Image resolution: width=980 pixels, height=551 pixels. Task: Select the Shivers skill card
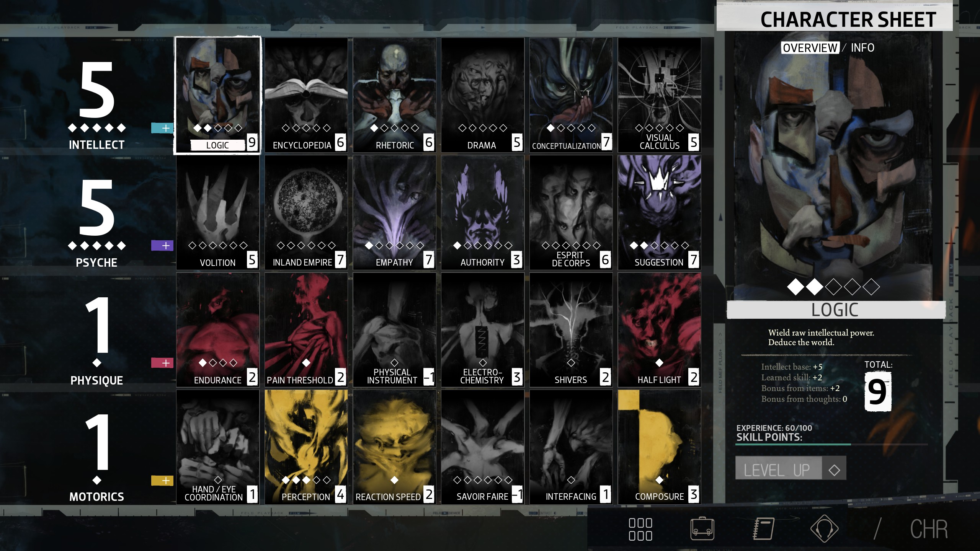571,330
